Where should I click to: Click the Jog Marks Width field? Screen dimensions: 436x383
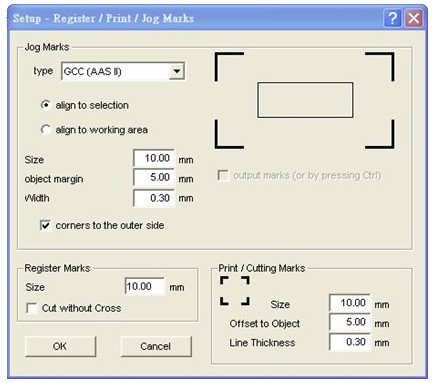(x=154, y=198)
